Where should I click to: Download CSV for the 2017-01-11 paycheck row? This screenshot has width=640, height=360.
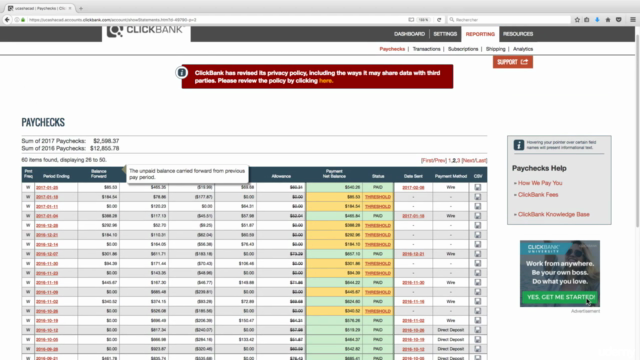click(x=478, y=206)
